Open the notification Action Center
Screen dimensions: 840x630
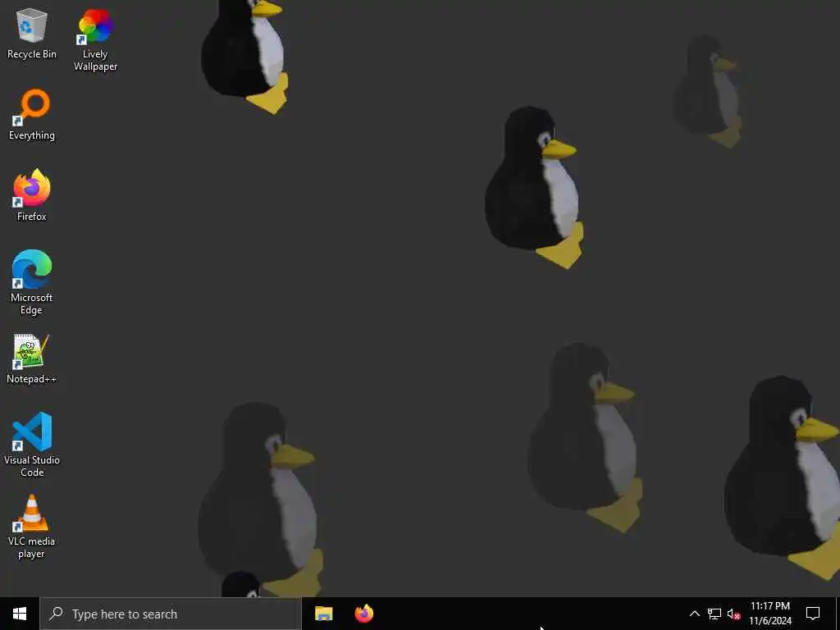(813, 614)
